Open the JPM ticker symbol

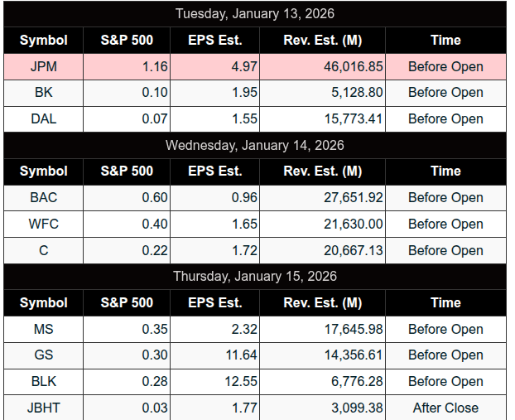tap(44, 67)
